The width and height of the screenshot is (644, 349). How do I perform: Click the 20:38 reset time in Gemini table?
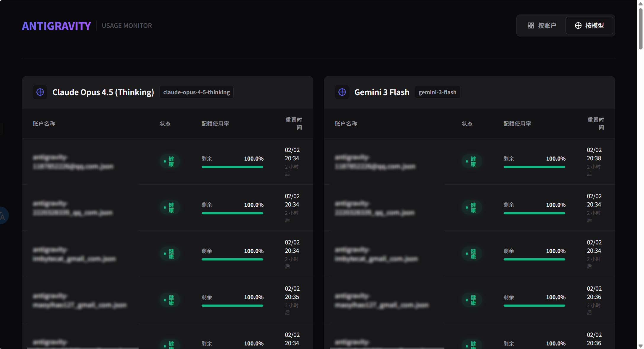pyautogui.click(x=594, y=158)
